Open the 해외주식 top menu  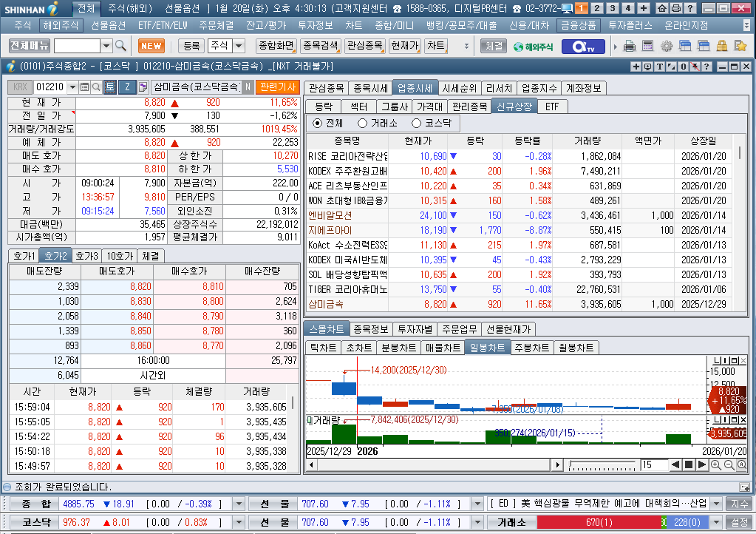[x=61, y=26]
